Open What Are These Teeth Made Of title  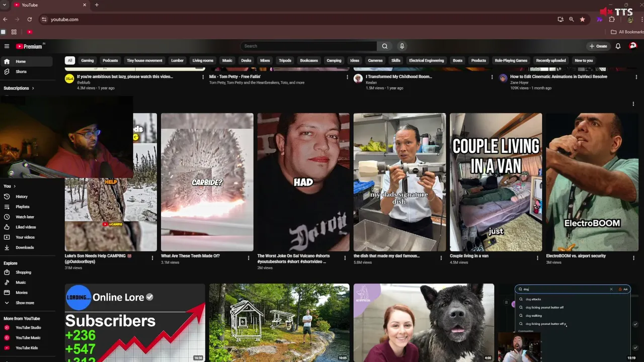[190, 256]
